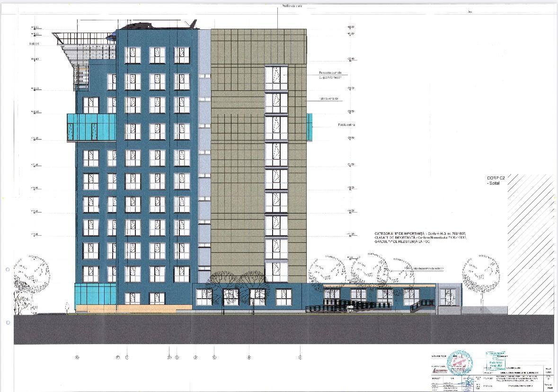Screen dimensions: 558x392
Task: Click the olive ventilated facade panel area
Action: 237,156
